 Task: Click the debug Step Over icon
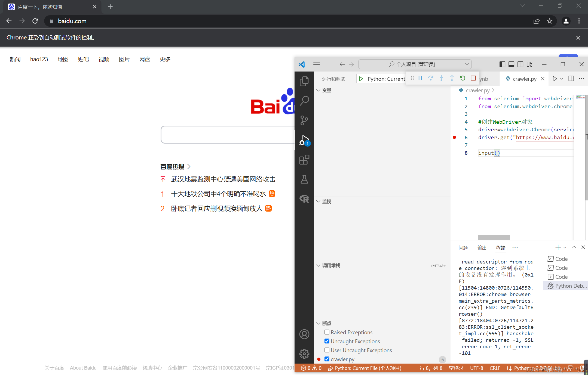click(x=431, y=78)
